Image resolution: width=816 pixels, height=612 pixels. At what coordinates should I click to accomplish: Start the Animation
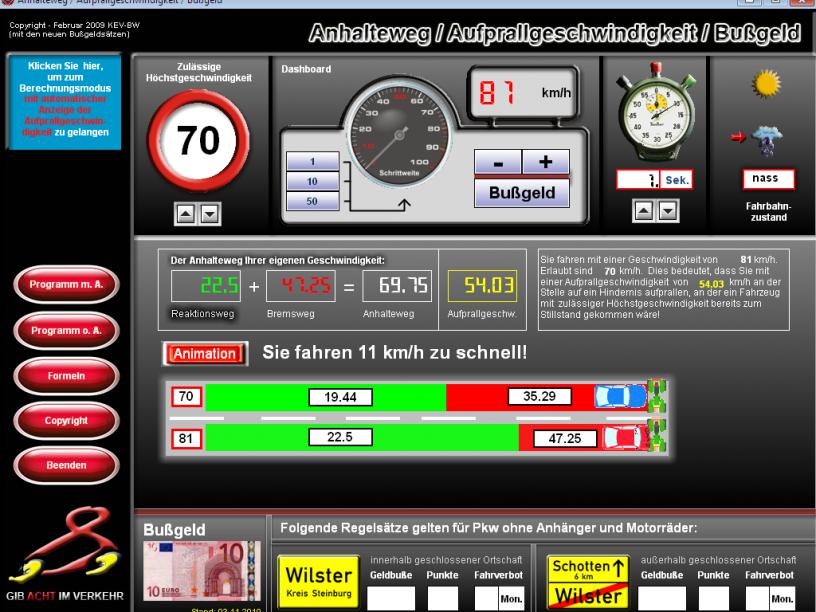click(205, 354)
